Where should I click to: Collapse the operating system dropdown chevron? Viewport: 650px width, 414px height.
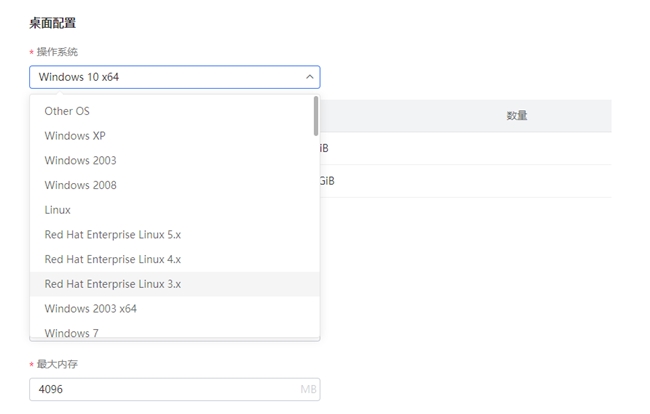click(309, 77)
